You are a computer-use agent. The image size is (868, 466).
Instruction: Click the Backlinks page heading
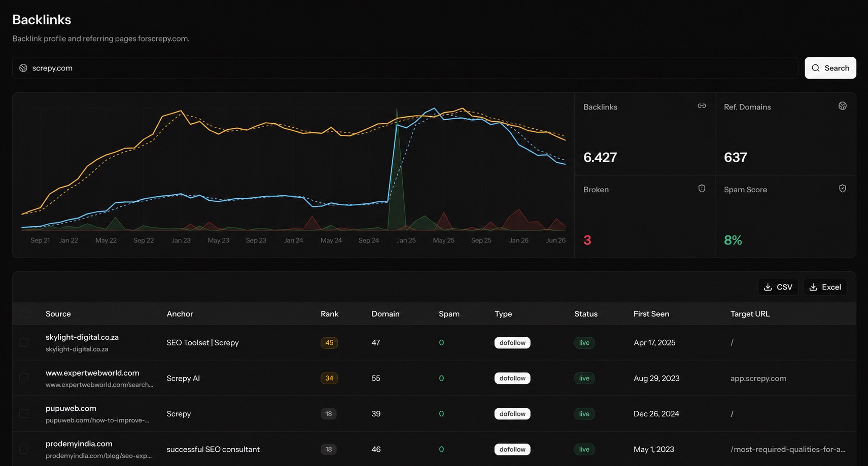tap(42, 19)
